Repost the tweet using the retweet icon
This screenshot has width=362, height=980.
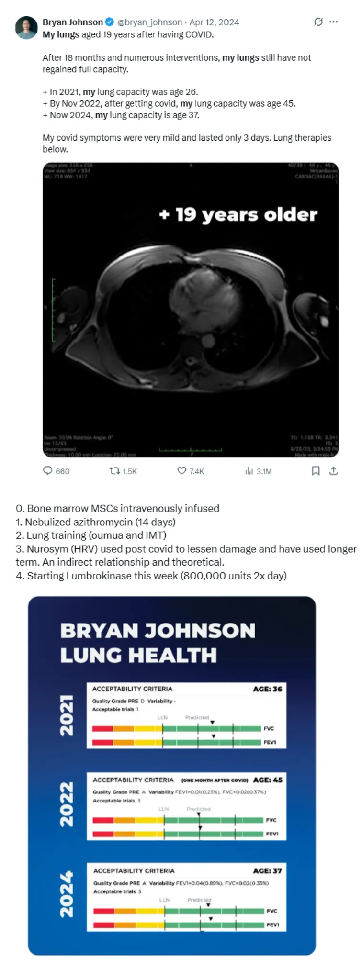pyautogui.click(x=115, y=471)
